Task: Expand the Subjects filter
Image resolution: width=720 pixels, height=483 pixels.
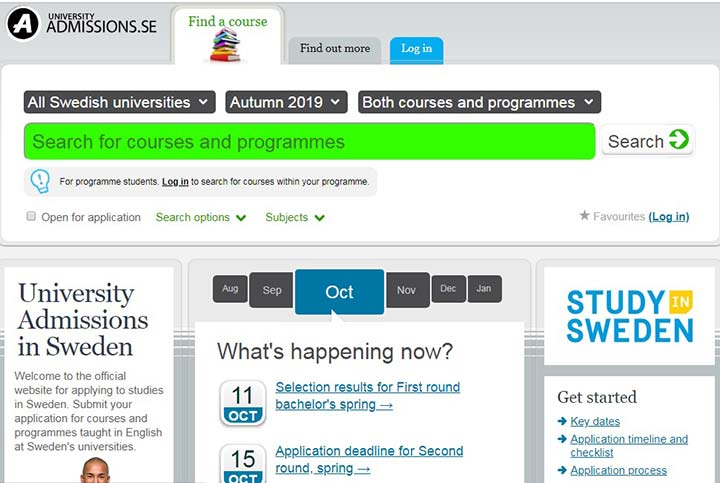Action: (295, 217)
